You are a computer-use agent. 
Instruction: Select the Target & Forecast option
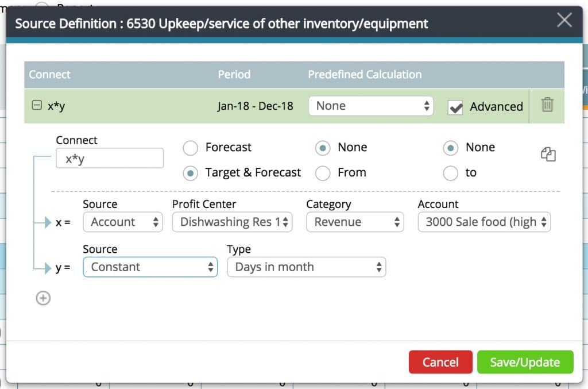(x=190, y=173)
